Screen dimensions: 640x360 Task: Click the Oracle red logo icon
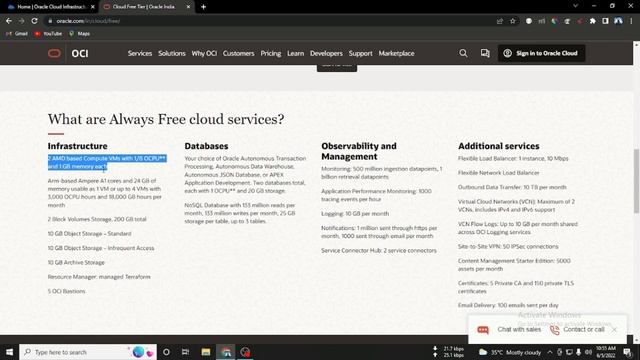pos(54,53)
